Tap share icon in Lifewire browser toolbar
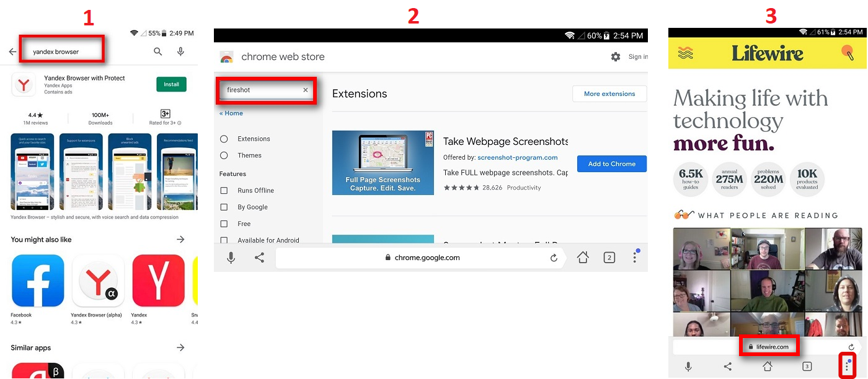Screen dimensions: 868x379 tap(728, 367)
